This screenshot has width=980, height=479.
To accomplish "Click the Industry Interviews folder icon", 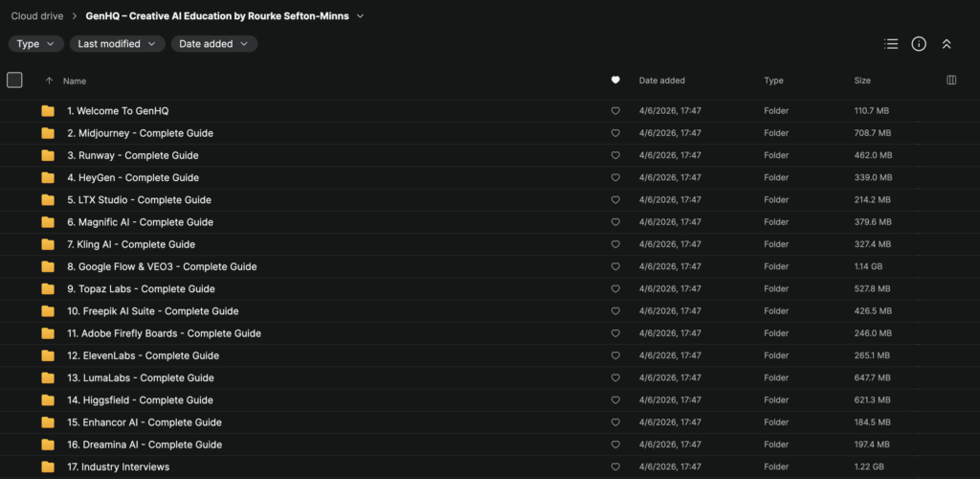I will (x=48, y=467).
